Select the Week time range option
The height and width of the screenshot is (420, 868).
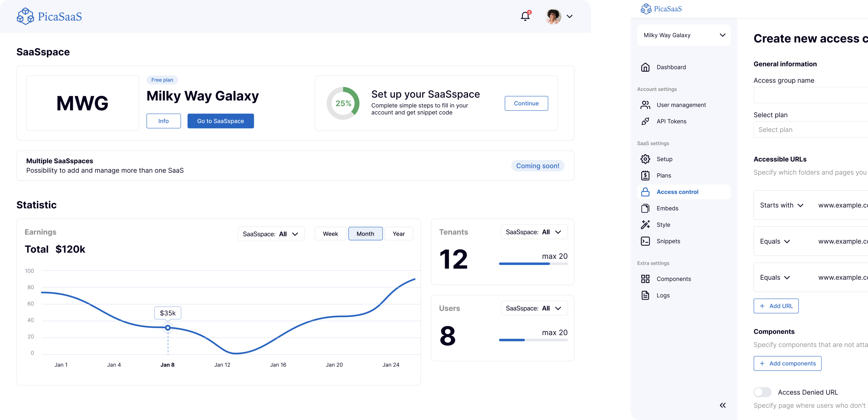[330, 234]
